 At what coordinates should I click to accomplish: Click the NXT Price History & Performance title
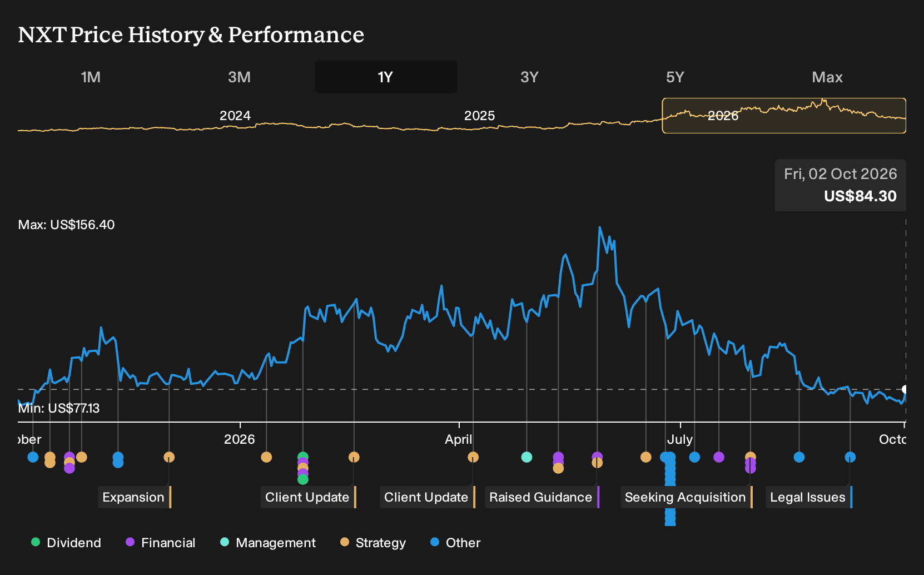coord(191,34)
